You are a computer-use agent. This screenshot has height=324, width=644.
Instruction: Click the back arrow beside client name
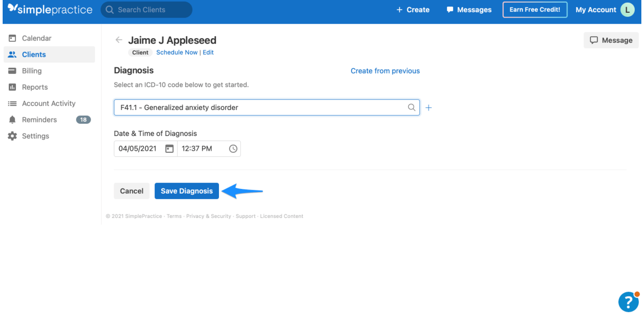[118, 40]
